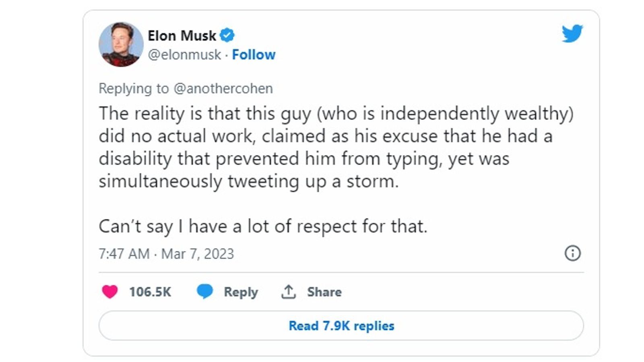644x362 pixels.
Task: Click the tweet's first paragraph text
Action: point(322,136)
